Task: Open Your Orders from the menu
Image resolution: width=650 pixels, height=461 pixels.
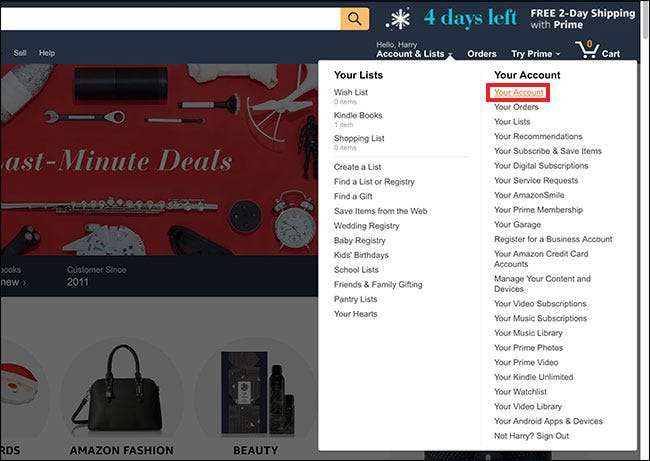Action: pos(516,107)
